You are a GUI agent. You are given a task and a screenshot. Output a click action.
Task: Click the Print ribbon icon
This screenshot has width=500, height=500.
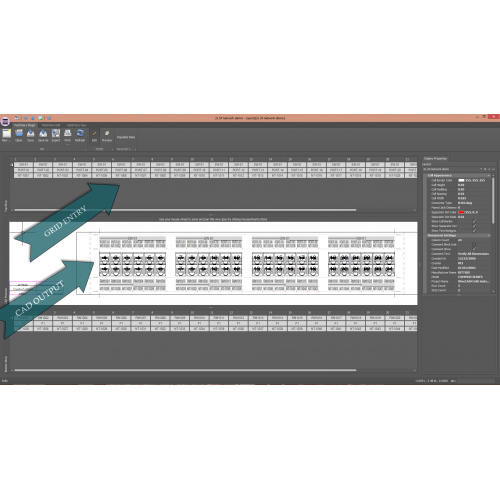68,134
